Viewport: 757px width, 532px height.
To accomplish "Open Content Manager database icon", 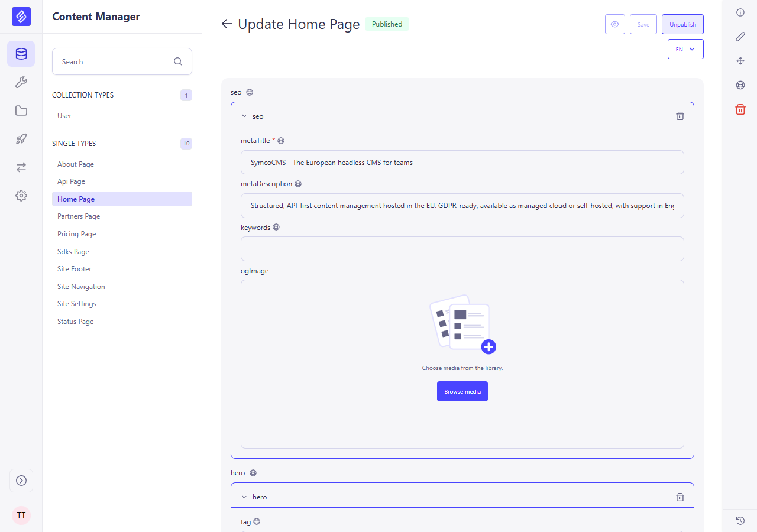I will point(21,54).
